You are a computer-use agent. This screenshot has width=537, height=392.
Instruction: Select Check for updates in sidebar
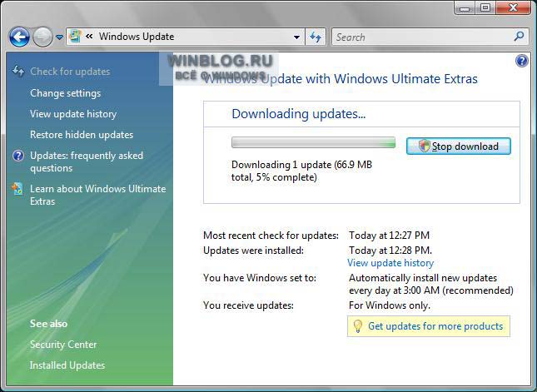pyautogui.click(x=70, y=72)
